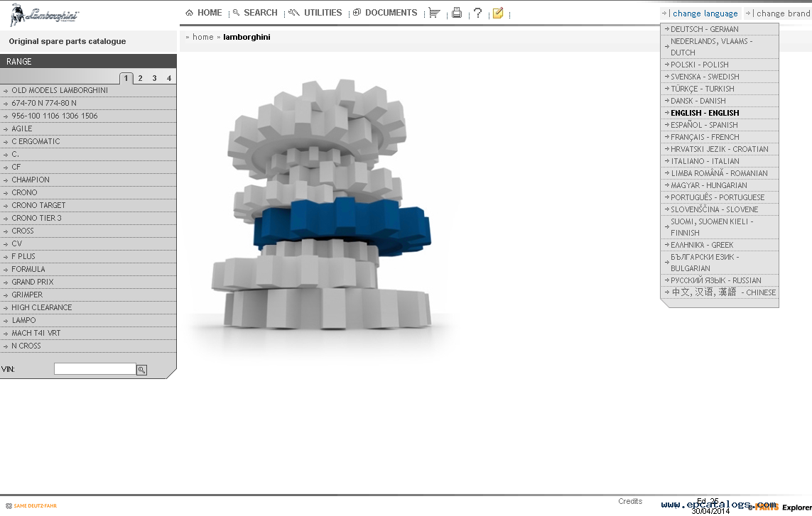Click the printer icon in toolbar
Viewport: 812px width, 516px height.
coord(456,13)
